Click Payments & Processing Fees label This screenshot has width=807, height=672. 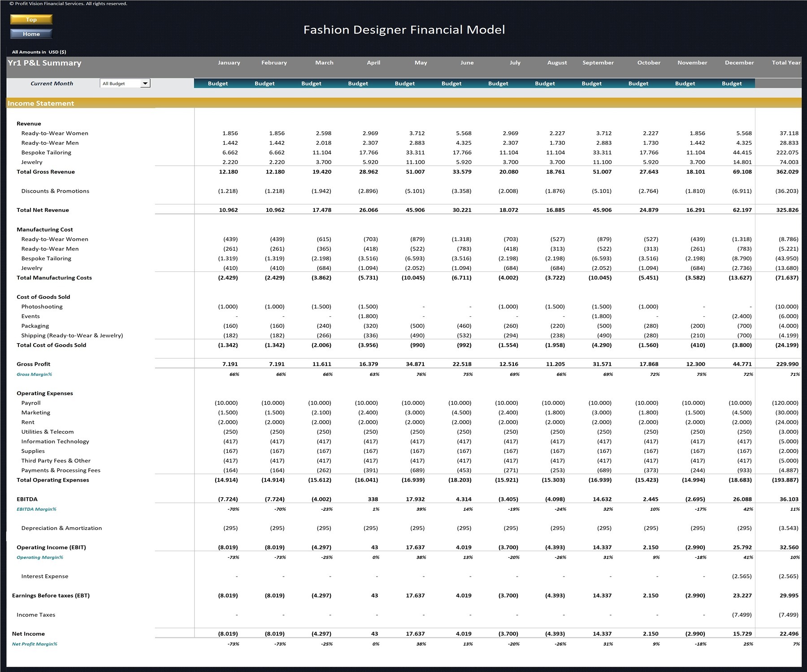[61, 470]
